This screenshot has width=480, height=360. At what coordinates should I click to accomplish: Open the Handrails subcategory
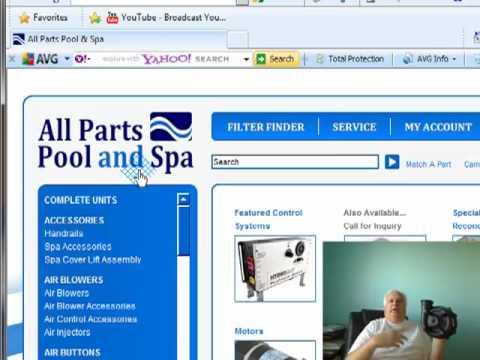[64, 233]
